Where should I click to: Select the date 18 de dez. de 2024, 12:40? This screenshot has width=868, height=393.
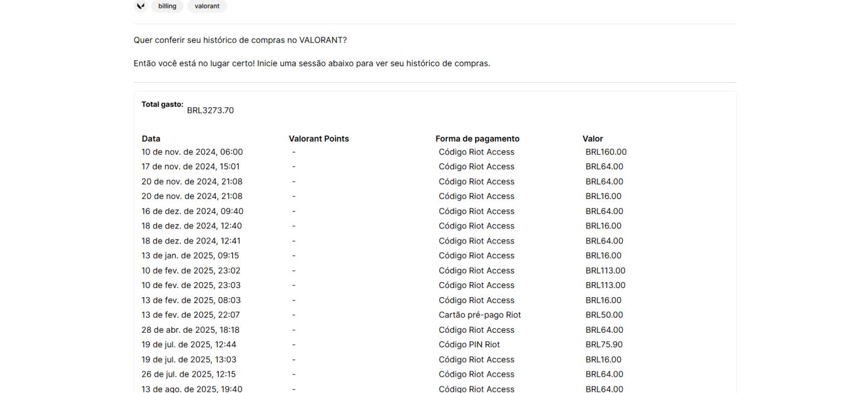192,226
